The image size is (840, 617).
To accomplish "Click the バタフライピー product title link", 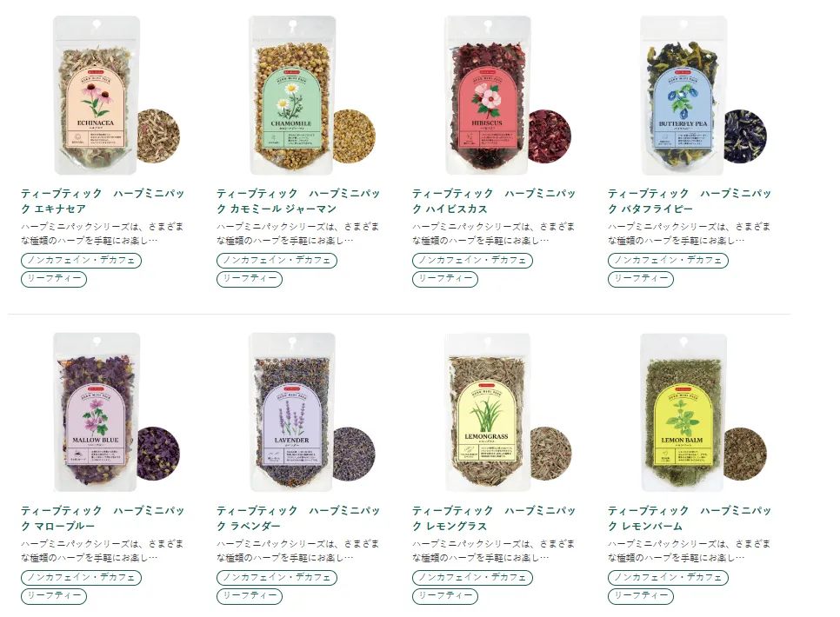I will (x=690, y=201).
